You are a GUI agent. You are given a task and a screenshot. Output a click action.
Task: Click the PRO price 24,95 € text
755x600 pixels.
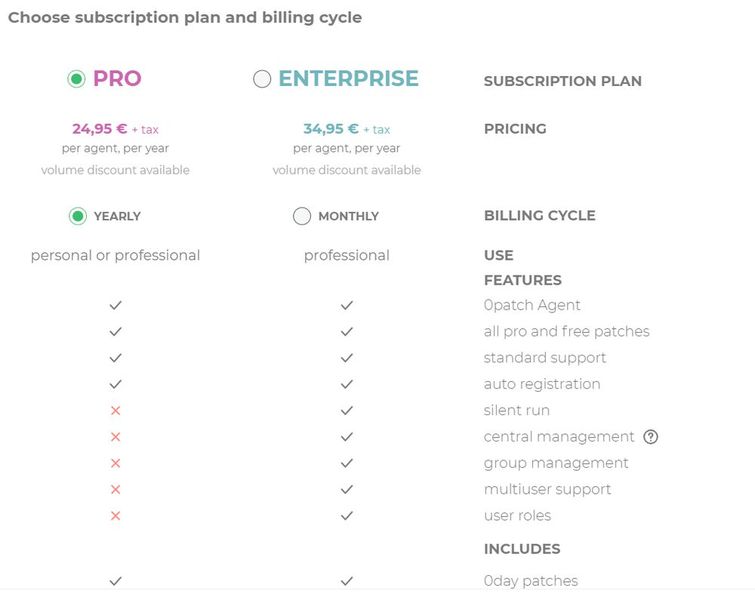(x=99, y=129)
